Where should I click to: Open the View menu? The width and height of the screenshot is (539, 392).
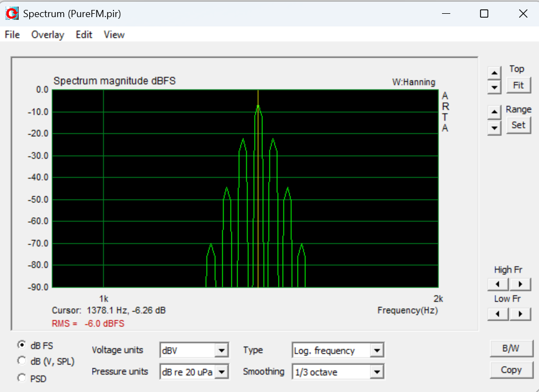[x=114, y=35]
